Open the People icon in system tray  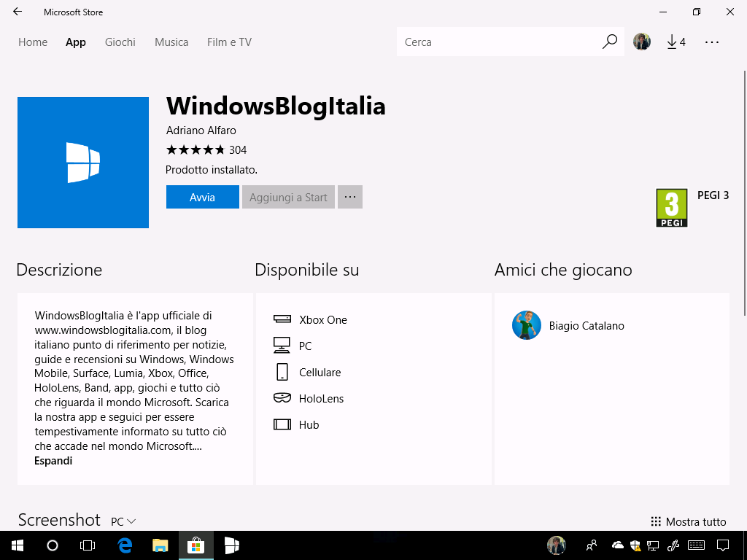(592, 545)
